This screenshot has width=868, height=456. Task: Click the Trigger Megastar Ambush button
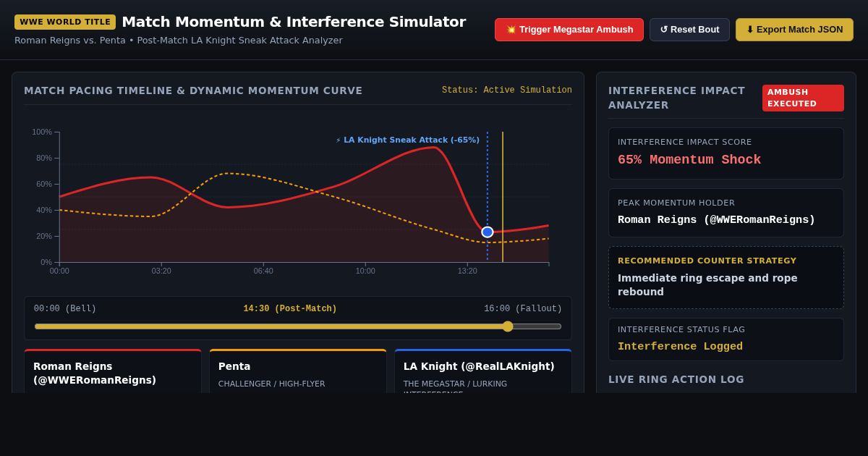pyautogui.click(x=569, y=30)
